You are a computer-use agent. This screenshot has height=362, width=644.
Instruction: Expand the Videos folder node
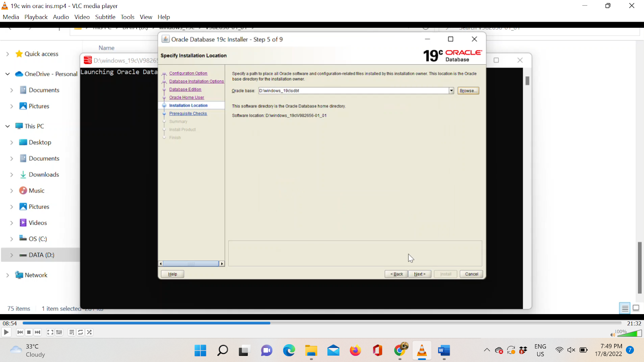tap(11, 223)
